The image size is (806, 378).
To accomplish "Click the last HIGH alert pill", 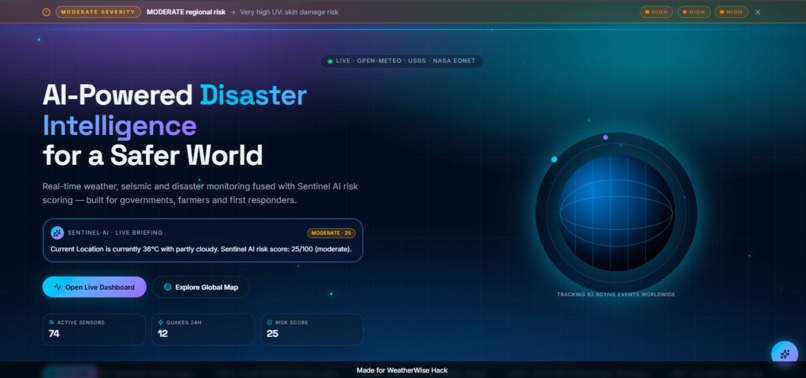I will click(731, 12).
